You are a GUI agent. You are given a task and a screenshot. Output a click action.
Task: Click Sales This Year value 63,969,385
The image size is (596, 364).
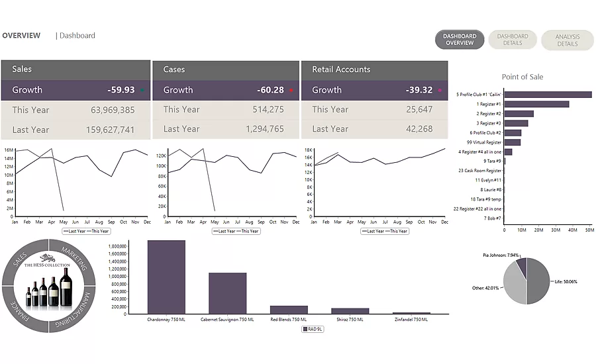(x=113, y=110)
